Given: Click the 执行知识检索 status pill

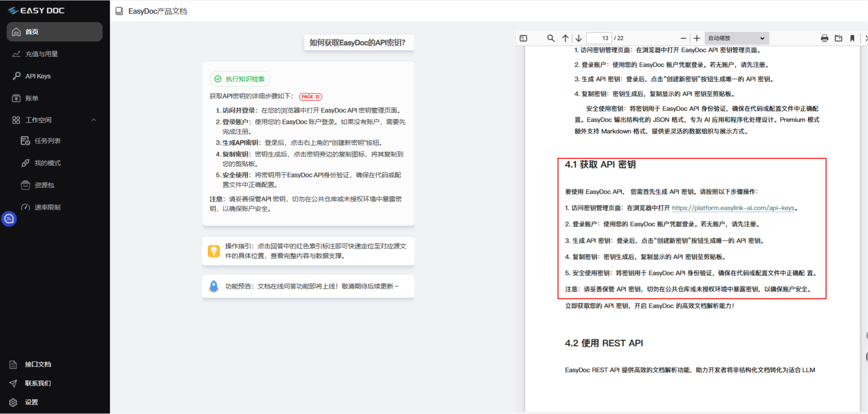Looking at the screenshot, I should point(240,79).
